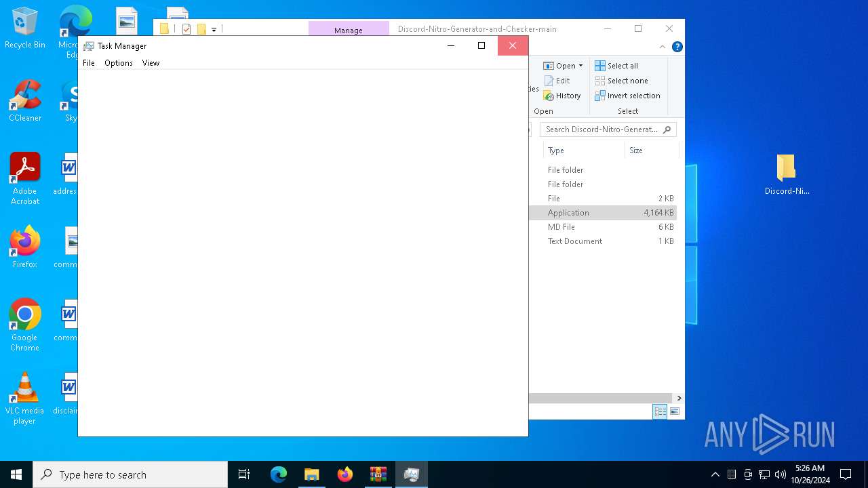Select the MD File row
The image size is (868, 488).
click(603, 227)
